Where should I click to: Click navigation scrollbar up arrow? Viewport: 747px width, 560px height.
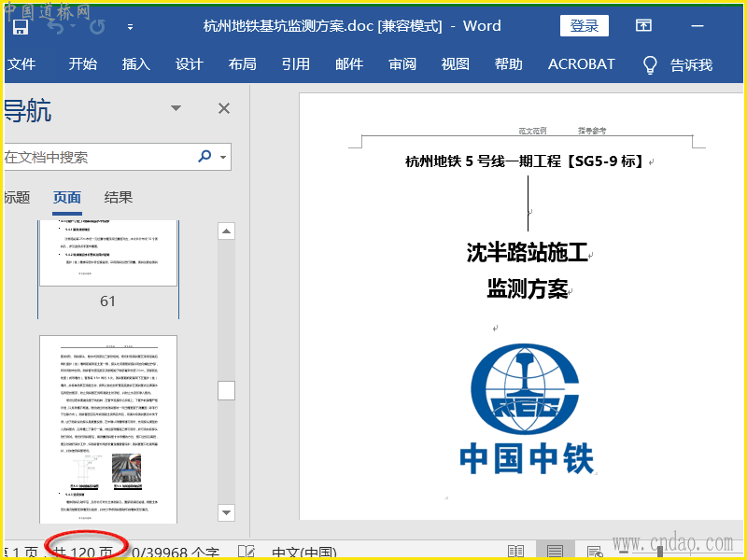(226, 231)
